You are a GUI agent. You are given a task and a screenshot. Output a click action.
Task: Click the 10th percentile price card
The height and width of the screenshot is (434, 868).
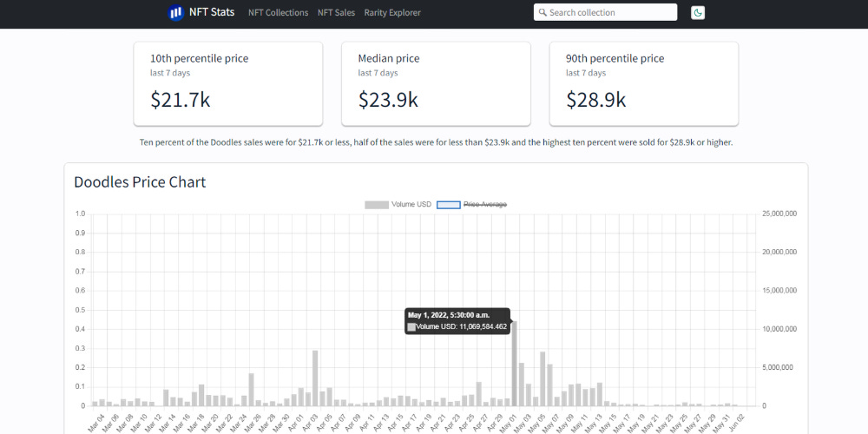tap(228, 83)
